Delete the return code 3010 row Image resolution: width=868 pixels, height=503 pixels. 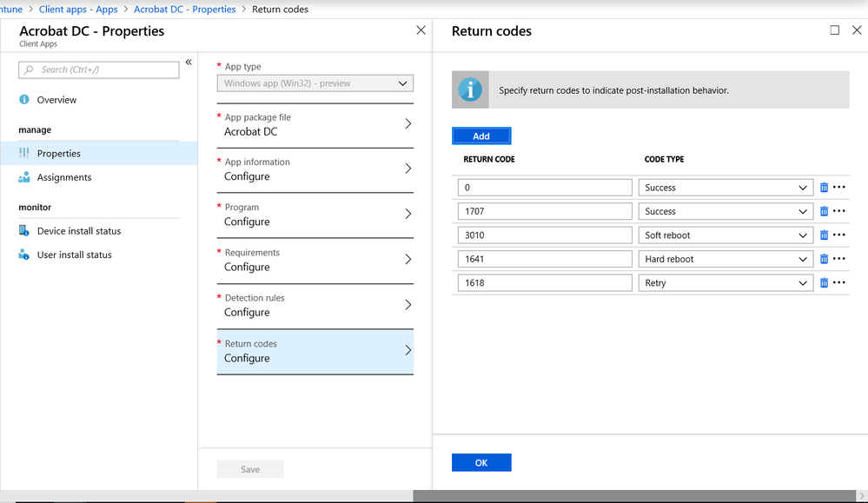pyautogui.click(x=824, y=235)
